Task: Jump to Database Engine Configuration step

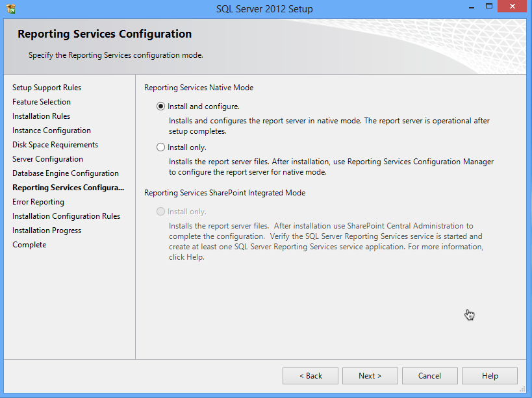Action: pos(66,173)
